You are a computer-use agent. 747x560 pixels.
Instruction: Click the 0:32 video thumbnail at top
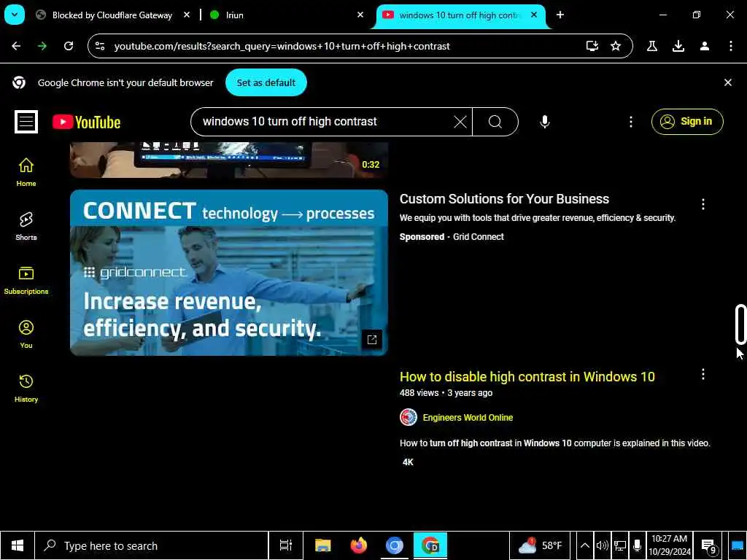pos(228,160)
